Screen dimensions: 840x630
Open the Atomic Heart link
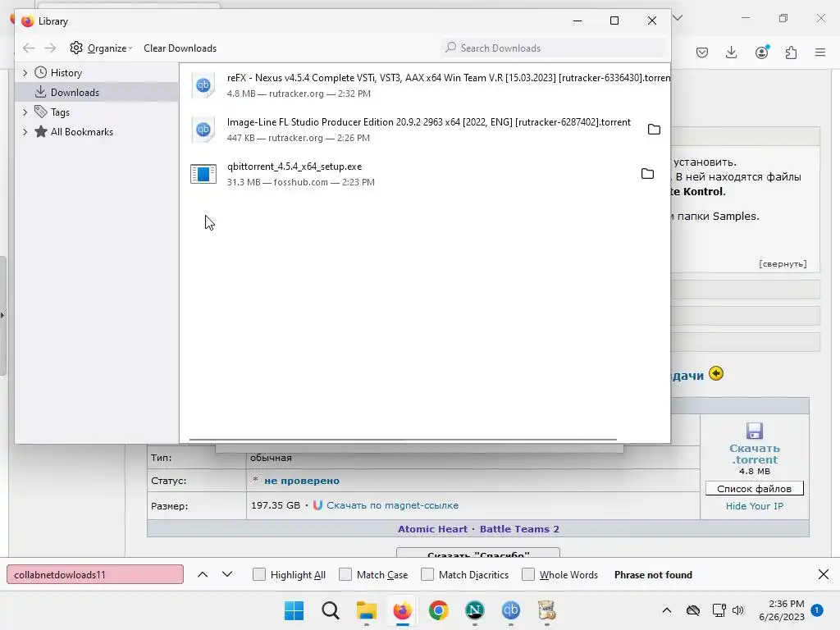coord(432,529)
